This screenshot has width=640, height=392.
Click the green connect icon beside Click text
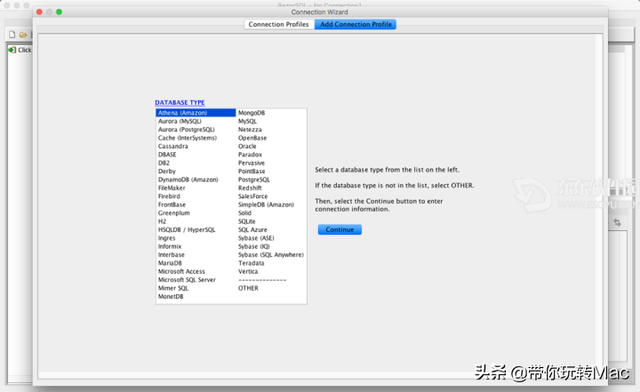tap(12, 50)
